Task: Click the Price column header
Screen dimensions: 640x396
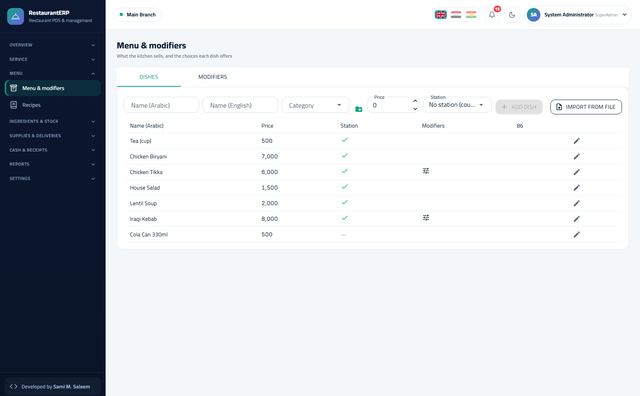Action: (267, 126)
